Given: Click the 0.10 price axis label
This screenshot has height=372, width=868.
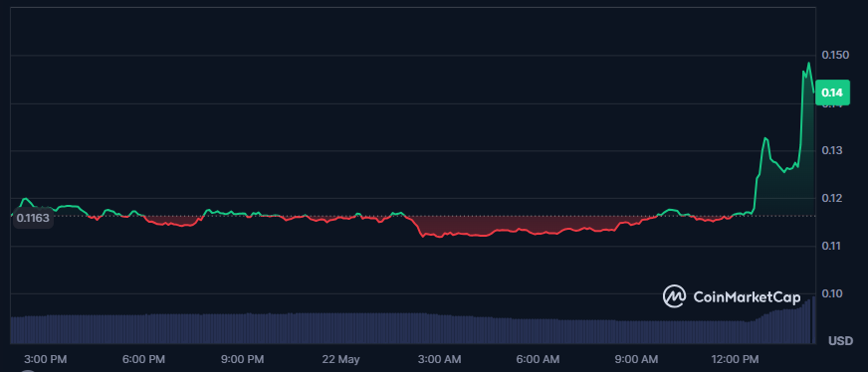Looking at the screenshot, I should 832,293.
